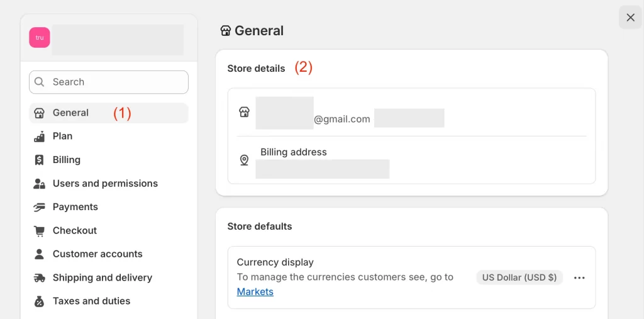This screenshot has width=644, height=319.
Task: Click the Shipping and delivery truck icon
Action: (x=39, y=278)
